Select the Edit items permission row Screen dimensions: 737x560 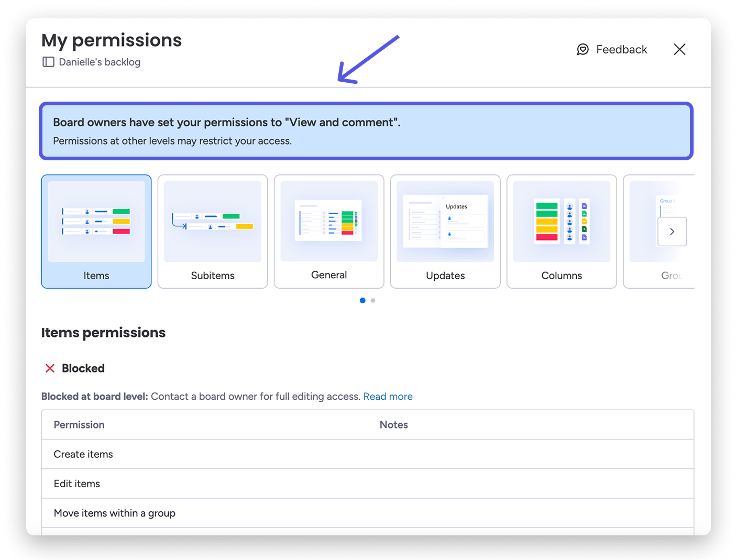[368, 484]
